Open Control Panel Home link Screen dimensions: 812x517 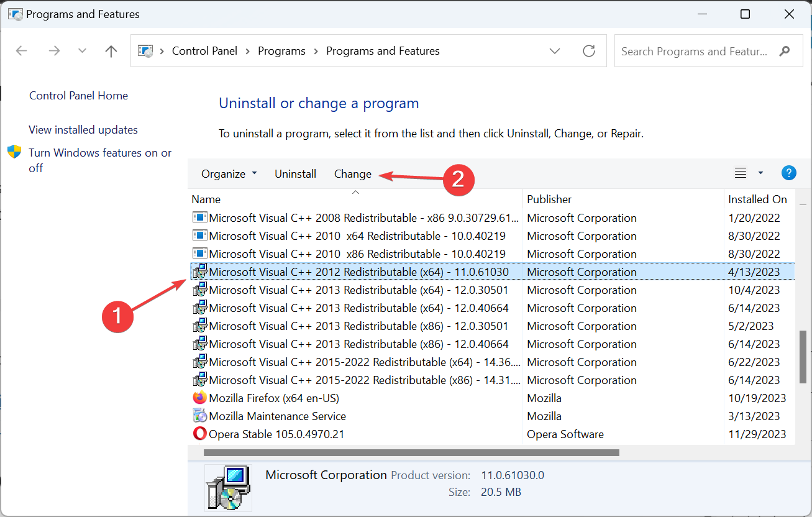coord(78,96)
